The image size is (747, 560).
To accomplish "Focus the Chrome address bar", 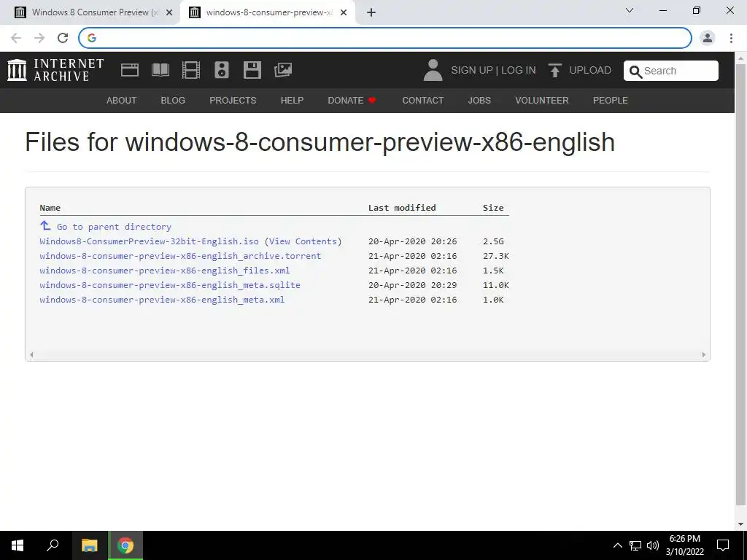I will coord(385,38).
